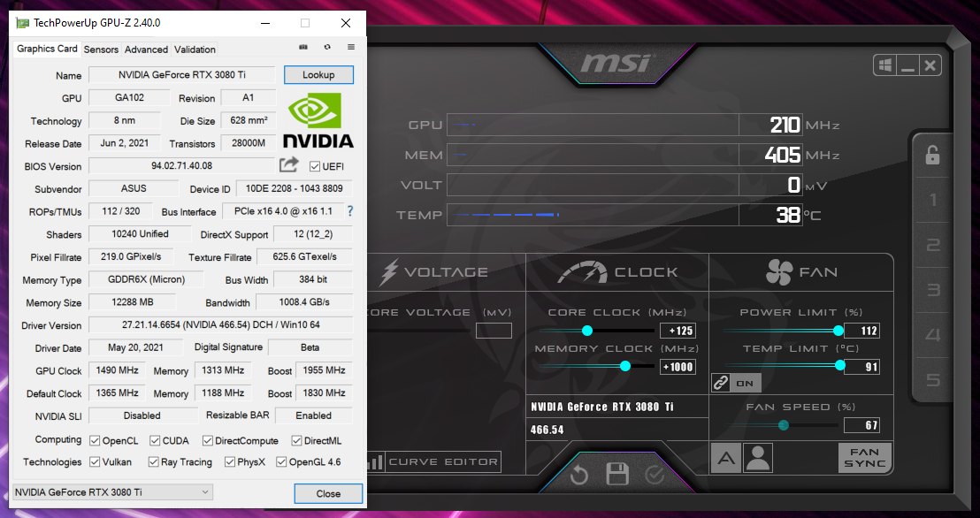The image size is (980, 518).
Task: Click the Driver Version field in GPU-Z
Action: [x=220, y=325]
